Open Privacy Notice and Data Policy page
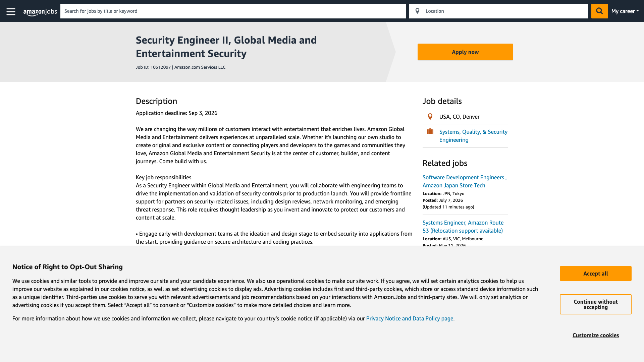 (410, 318)
